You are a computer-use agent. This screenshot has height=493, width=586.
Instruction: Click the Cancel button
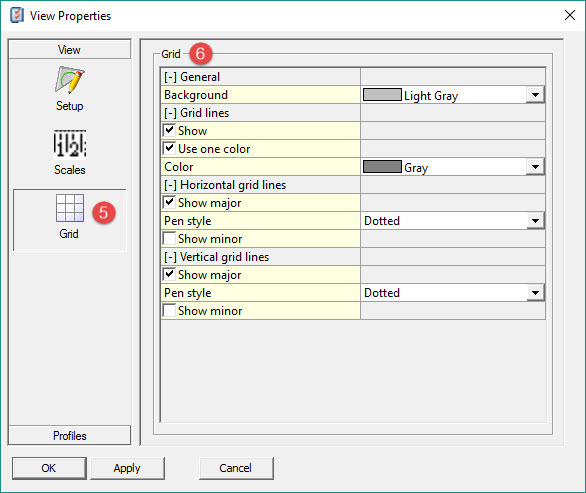tap(236, 468)
